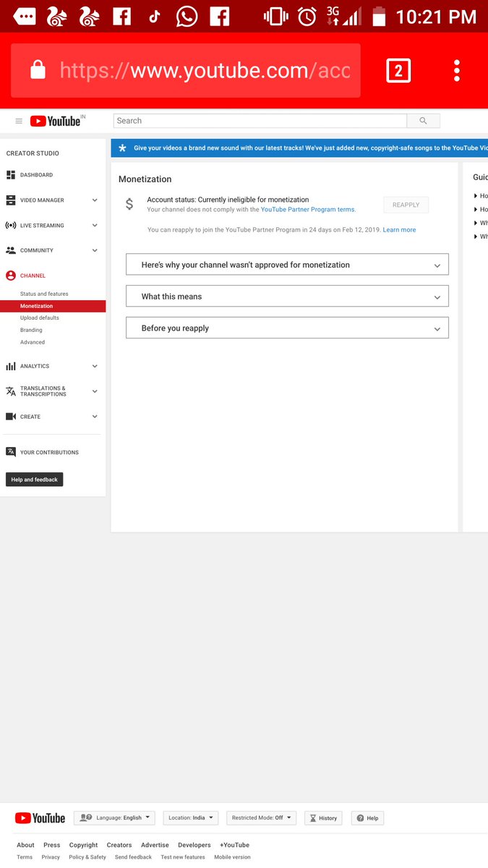Select the Monetization sidebar item
Viewport: 488px width, 868px height.
tap(53, 306)
